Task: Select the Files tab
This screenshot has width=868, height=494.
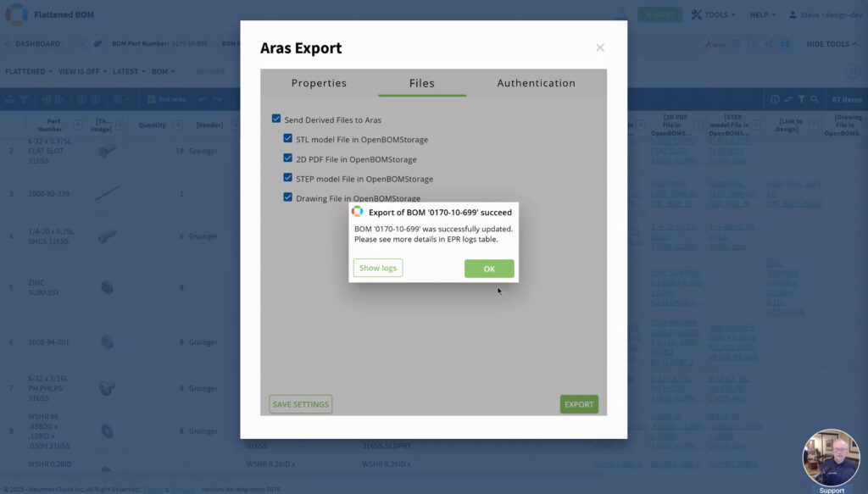Action: pos(422,83)
